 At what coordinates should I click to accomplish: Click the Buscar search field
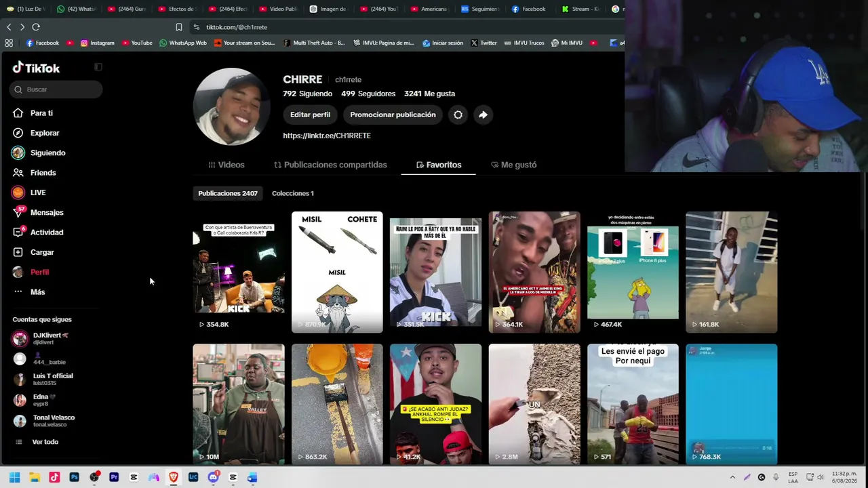point(56,89)
